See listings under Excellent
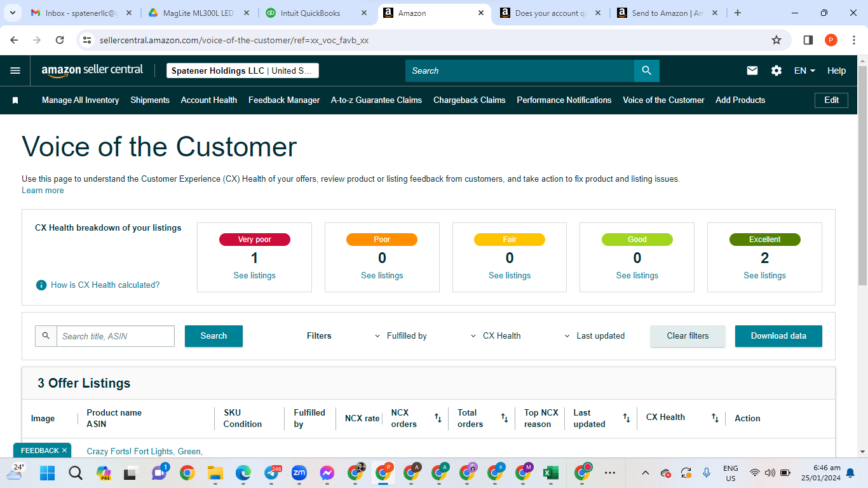 pos(765,275)
